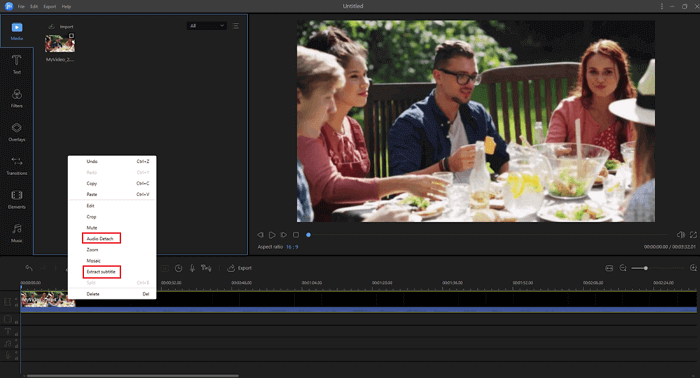Image resolution: width=700 pixels, height=378 pixels.
Task: Open the Elements panel
Action: click(17, 199)
